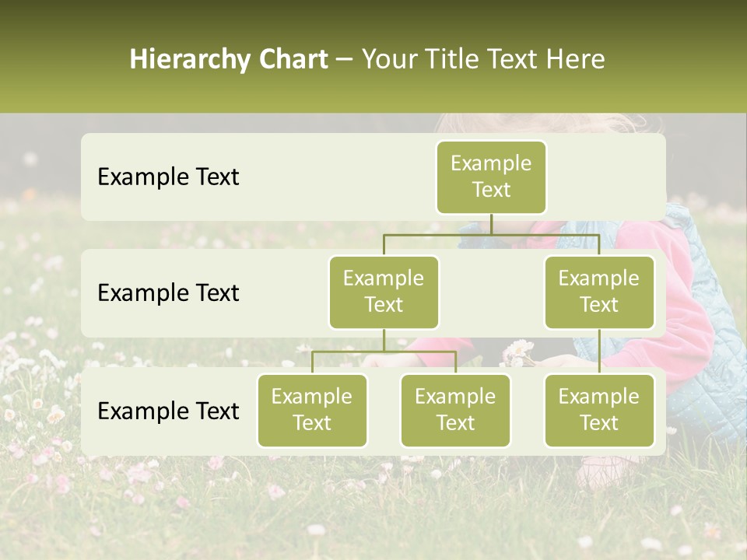Select the "Your Title Text Here" title portion
Screen dimensions: 747x560
pos(482,59)
